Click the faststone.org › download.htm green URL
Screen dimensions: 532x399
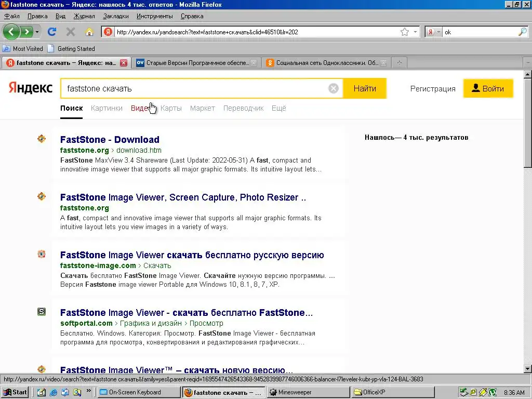[111, 150]
